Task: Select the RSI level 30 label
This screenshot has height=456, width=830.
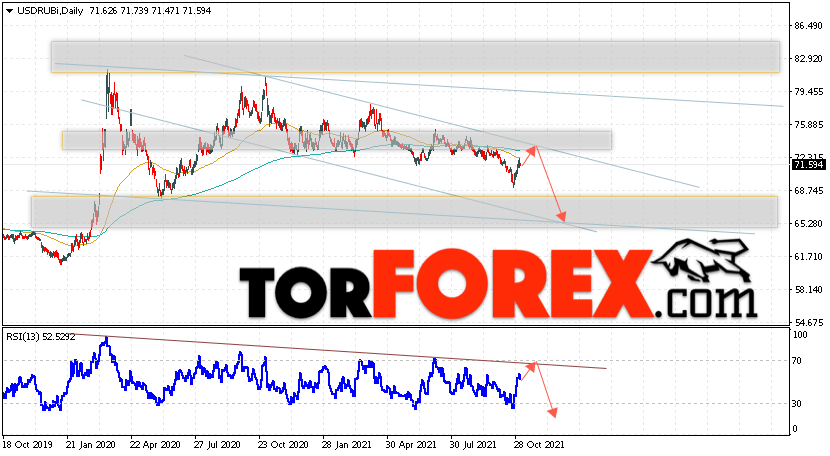Action: point(797,404)
